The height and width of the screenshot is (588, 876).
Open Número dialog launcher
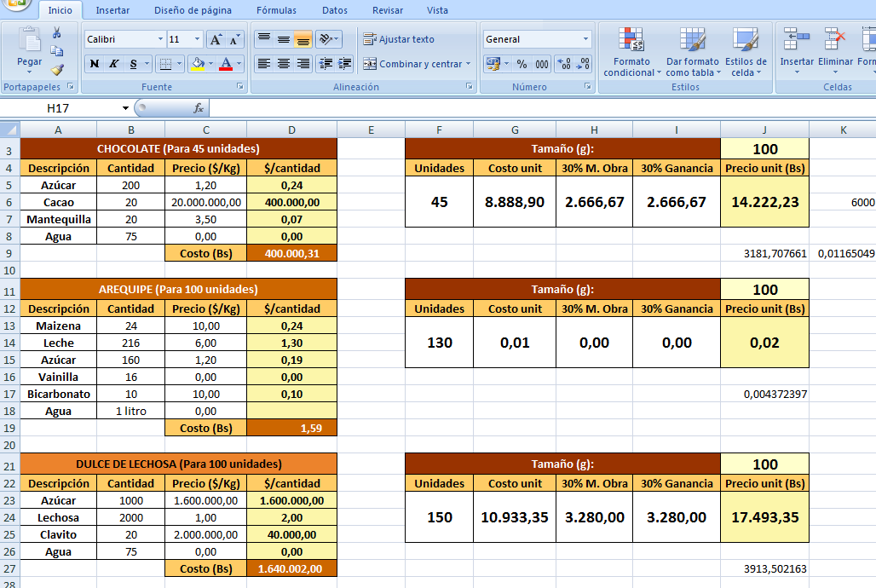pos(588,86)
